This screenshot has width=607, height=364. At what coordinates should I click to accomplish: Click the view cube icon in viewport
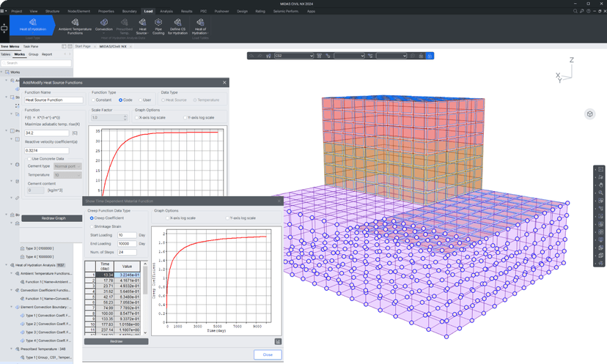pos(590,114)
